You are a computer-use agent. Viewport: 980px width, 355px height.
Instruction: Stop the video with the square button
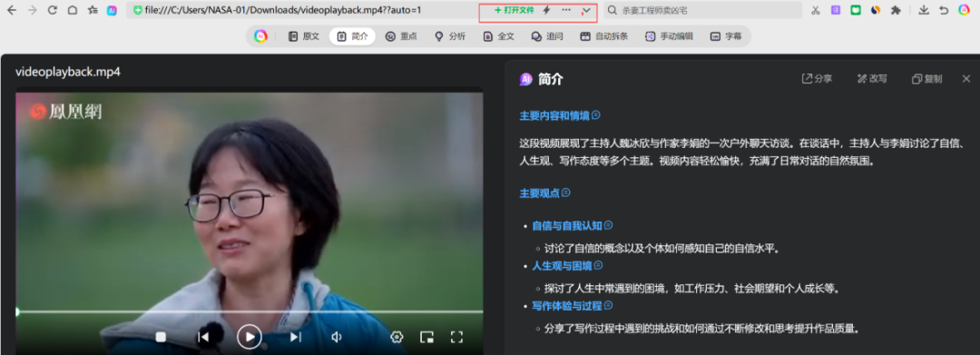tap(161, 338)
